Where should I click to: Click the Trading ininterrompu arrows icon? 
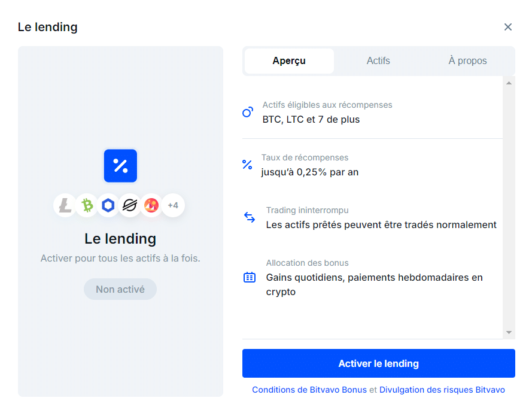250,217
